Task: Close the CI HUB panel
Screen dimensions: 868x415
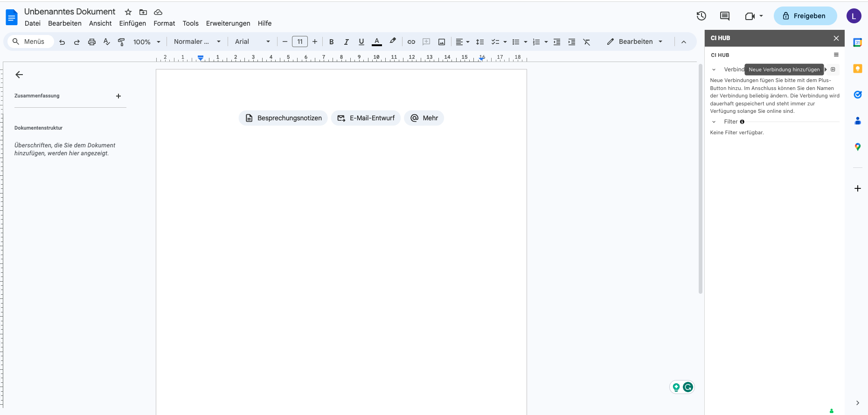Action: pyautogui.click(x=836, y=38)
